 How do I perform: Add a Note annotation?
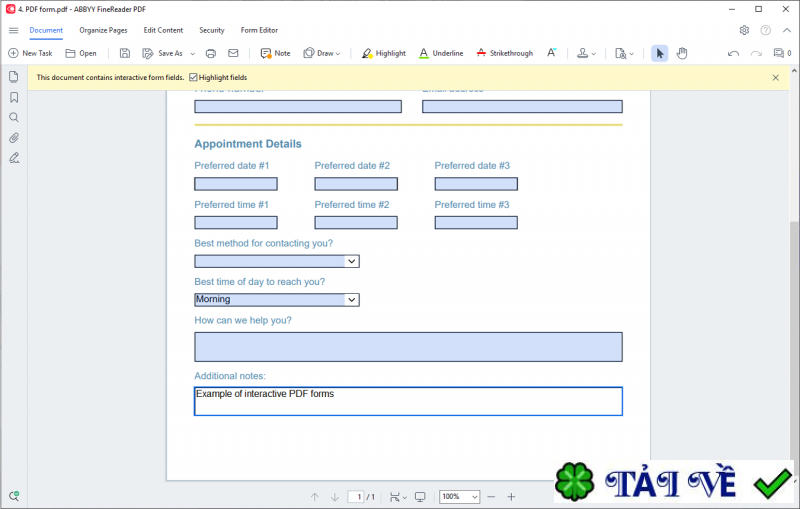275,53
